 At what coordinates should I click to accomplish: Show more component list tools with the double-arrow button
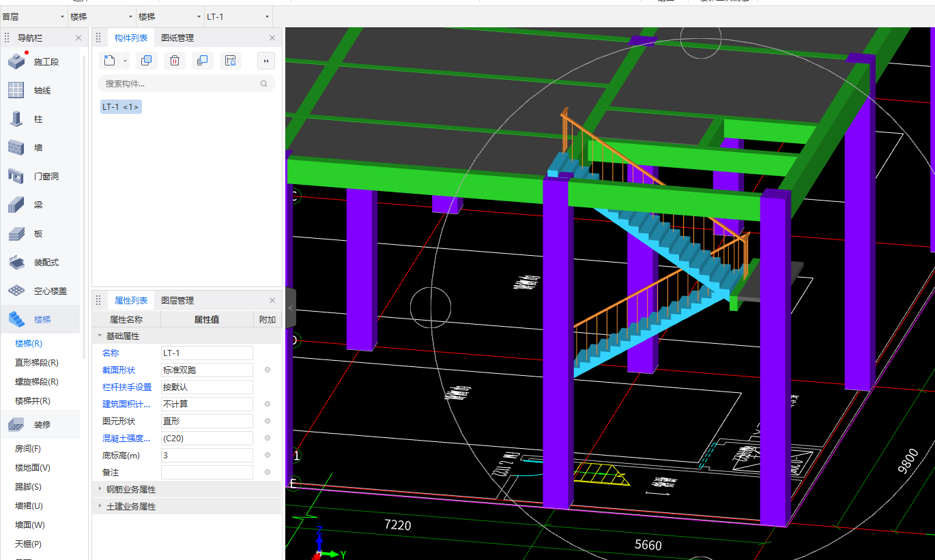[x=266, y=61]
